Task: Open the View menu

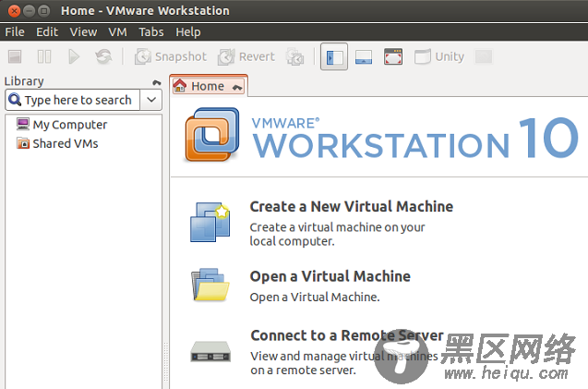Action: coord(83,32)
